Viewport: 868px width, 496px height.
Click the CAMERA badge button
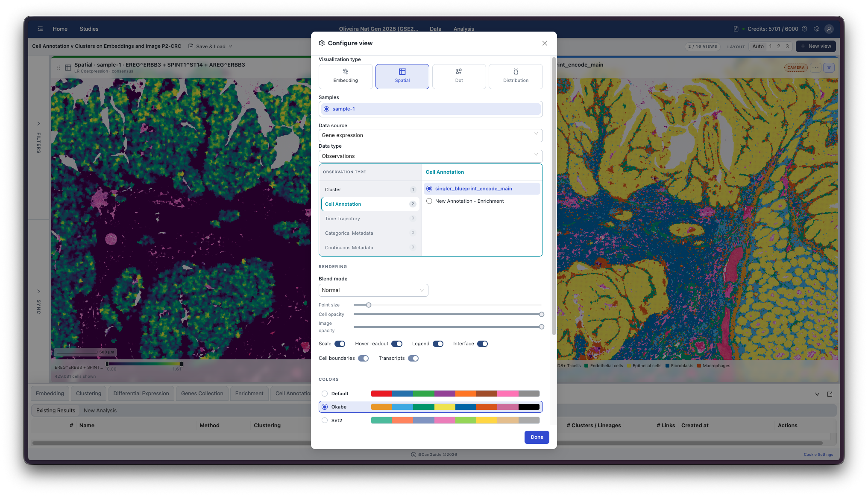point(796,67)
